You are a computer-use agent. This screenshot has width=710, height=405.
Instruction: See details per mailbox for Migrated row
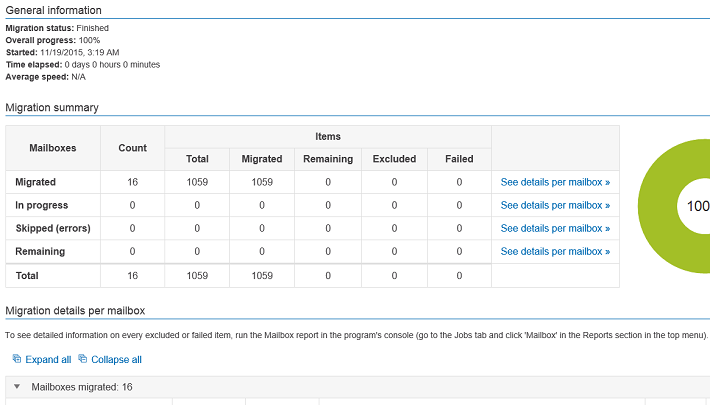point(555,182)
